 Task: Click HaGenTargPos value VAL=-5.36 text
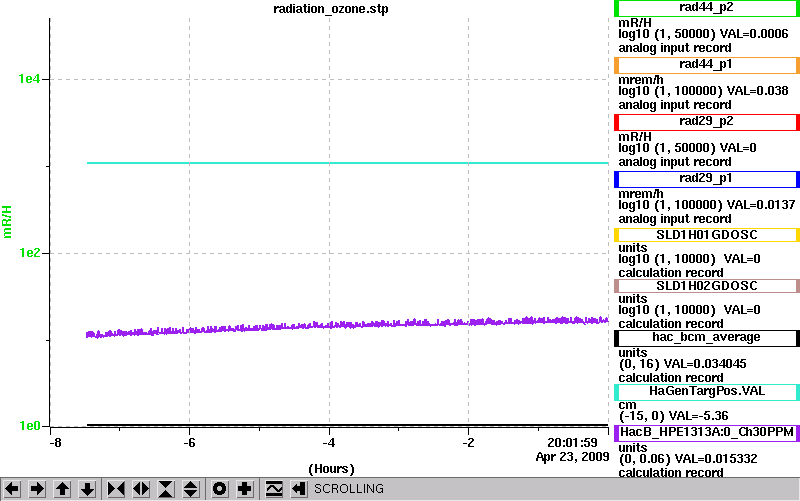(x=698, y=416)
